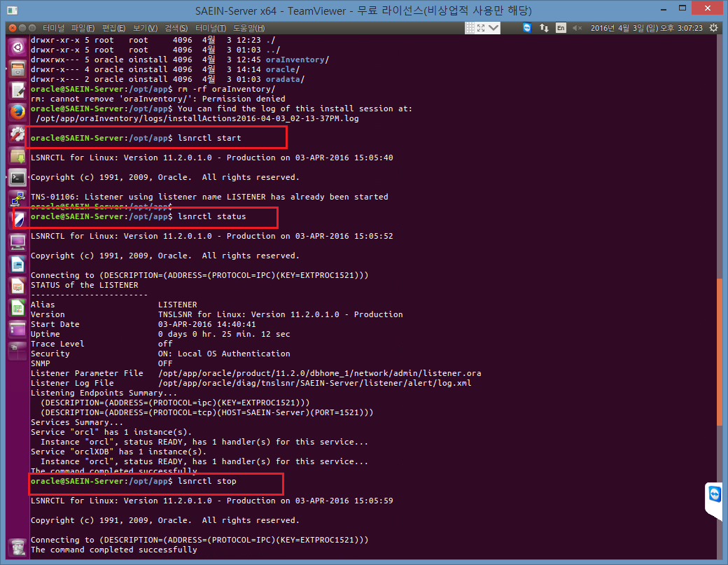This screenshot has height=565, width=728.
Task: Click the TeamViewer fullscreen arrows icon
Action: tap(481, 28)
